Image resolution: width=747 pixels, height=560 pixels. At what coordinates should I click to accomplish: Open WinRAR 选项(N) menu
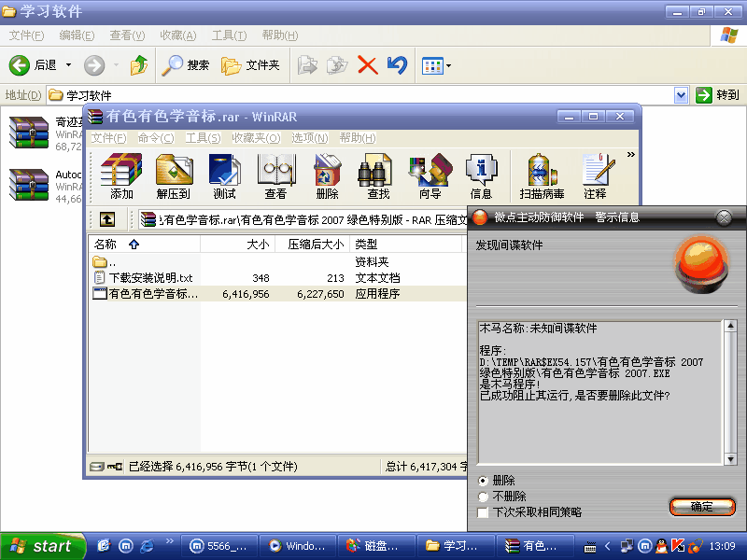coord(310,138)
